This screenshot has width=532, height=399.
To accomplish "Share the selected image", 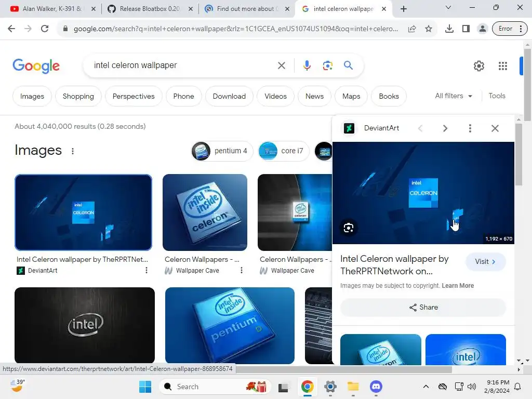I will point(423,308).
